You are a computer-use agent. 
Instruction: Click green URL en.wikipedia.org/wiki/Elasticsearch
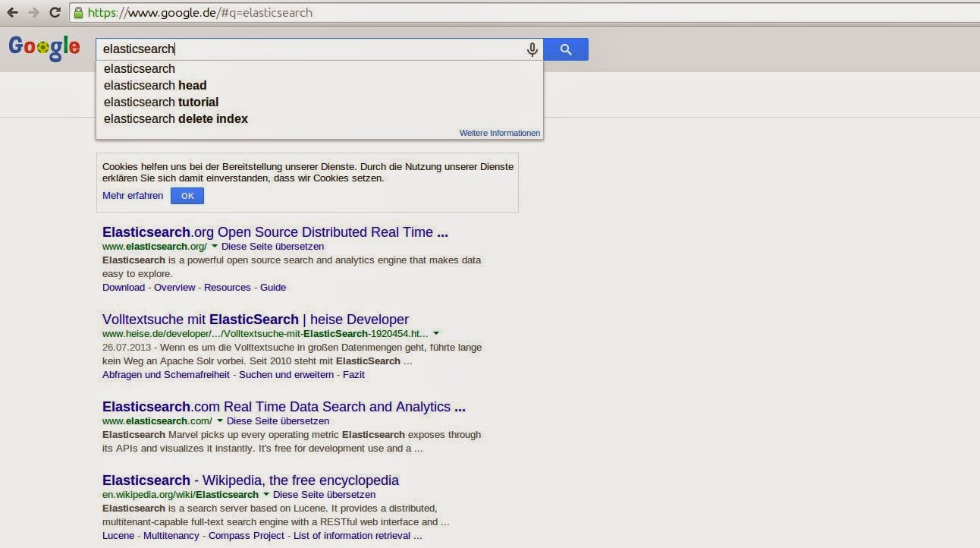tap(181, 495)
